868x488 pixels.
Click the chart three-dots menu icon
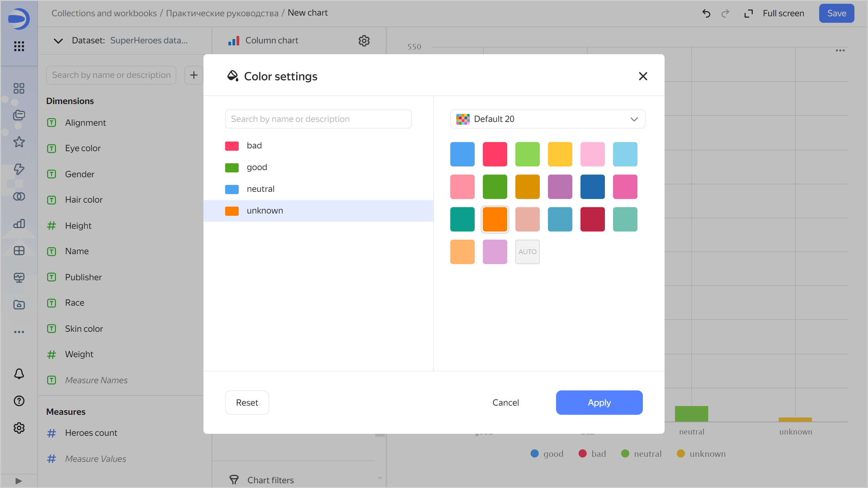tap(840, 50)
